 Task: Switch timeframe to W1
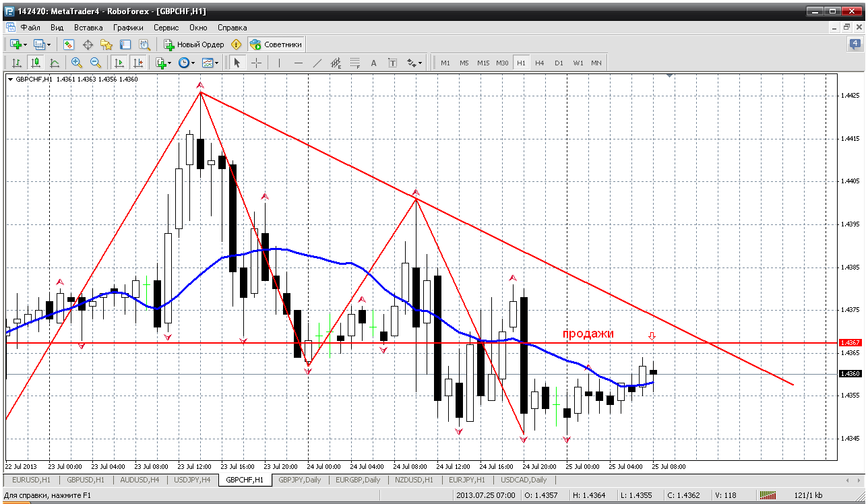(578, 63)
